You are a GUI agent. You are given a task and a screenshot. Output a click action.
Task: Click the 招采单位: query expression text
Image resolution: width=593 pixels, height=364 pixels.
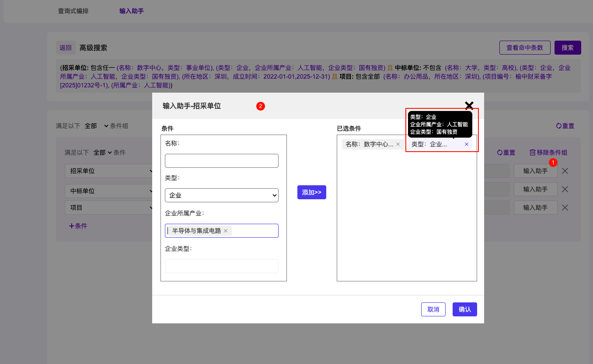[x=75, y=68]
